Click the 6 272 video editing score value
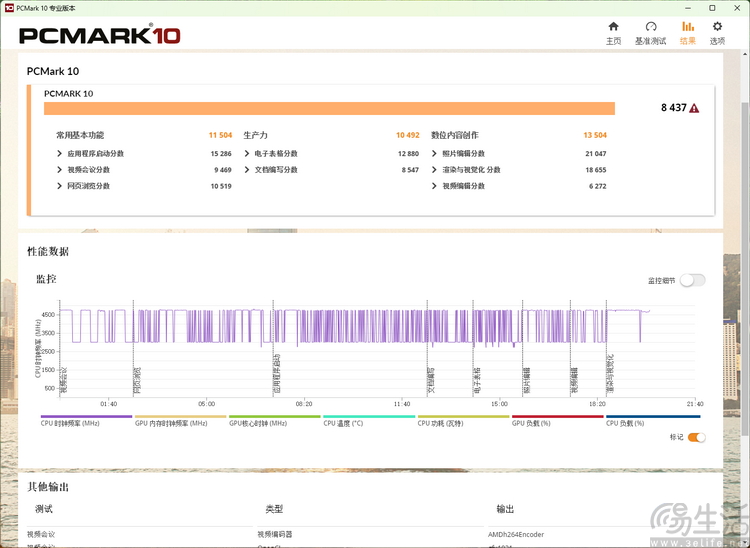 click(598, 186)
